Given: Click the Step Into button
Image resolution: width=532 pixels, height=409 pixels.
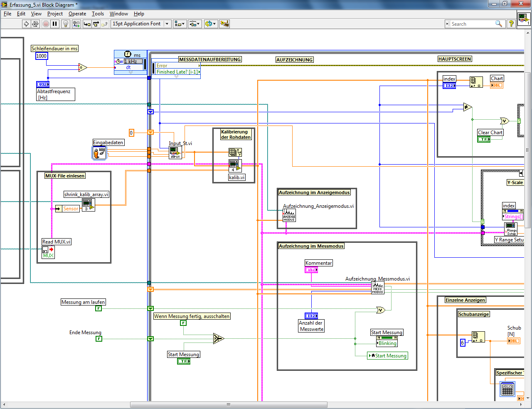Looking at the screenshot, I should pos(87,24).
